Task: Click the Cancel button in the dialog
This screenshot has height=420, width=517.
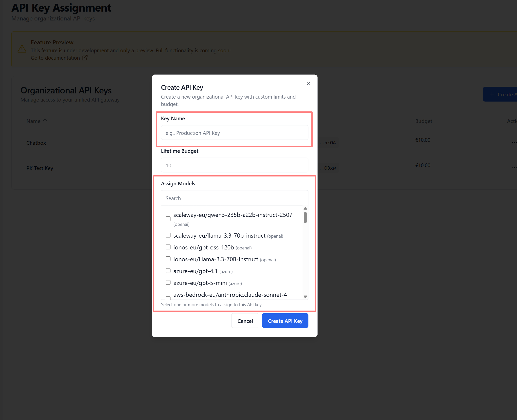Action: tap(245, 321)
